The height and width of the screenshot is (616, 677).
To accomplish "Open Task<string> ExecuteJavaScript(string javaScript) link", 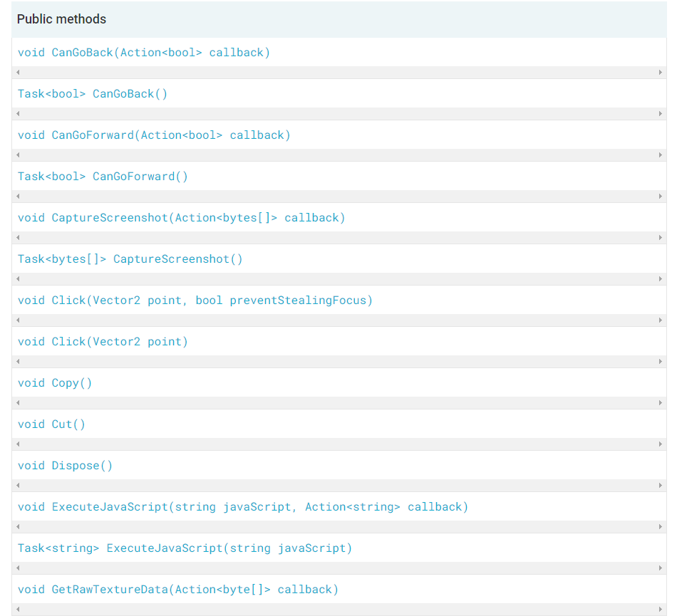I will click(185, 548).
